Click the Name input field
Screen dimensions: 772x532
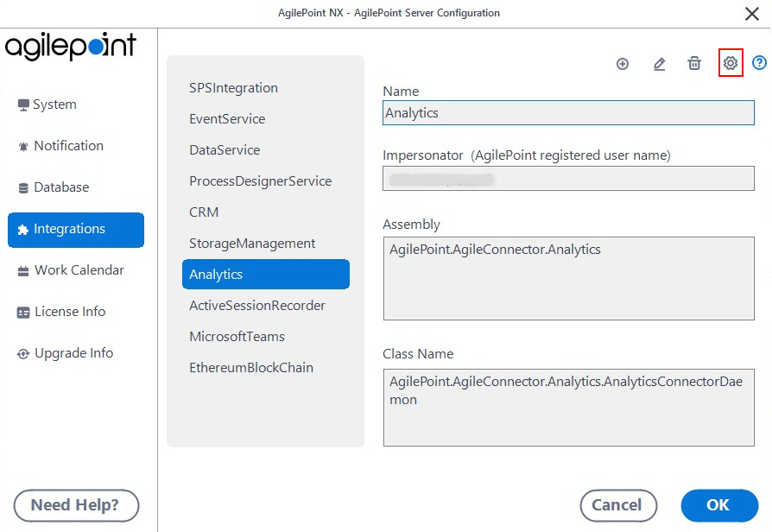pyautogui.click(x=568, y=113)
